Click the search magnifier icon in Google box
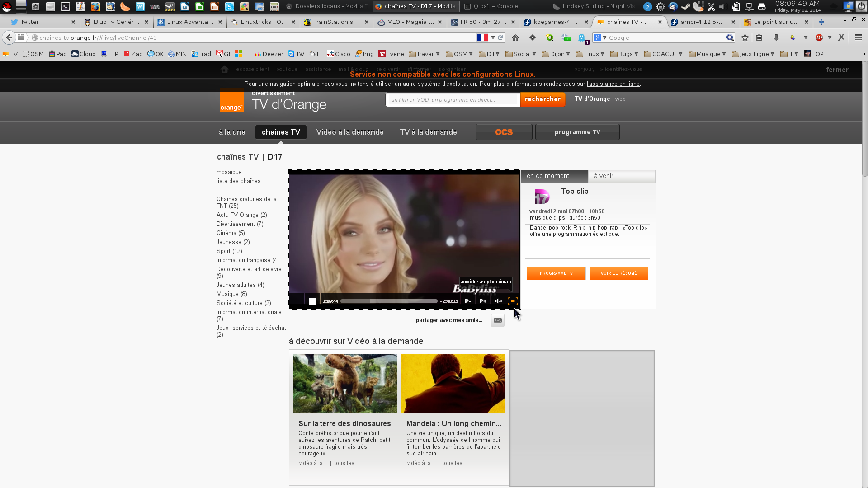 coord(730,38)
